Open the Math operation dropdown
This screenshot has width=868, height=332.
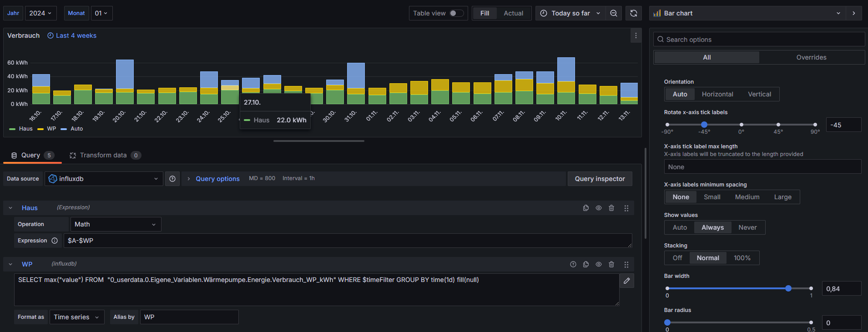[116, 224]
